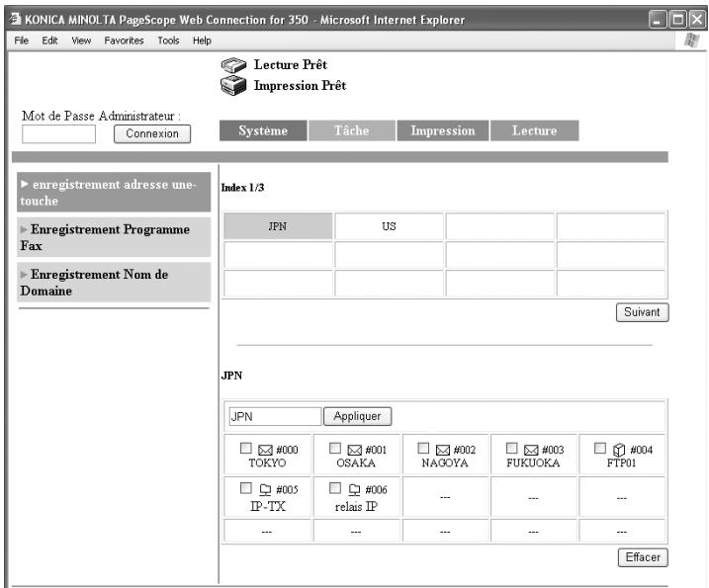The image size is (709, 588).
Task: Open the File menu
Action: [x=21, y=41]
